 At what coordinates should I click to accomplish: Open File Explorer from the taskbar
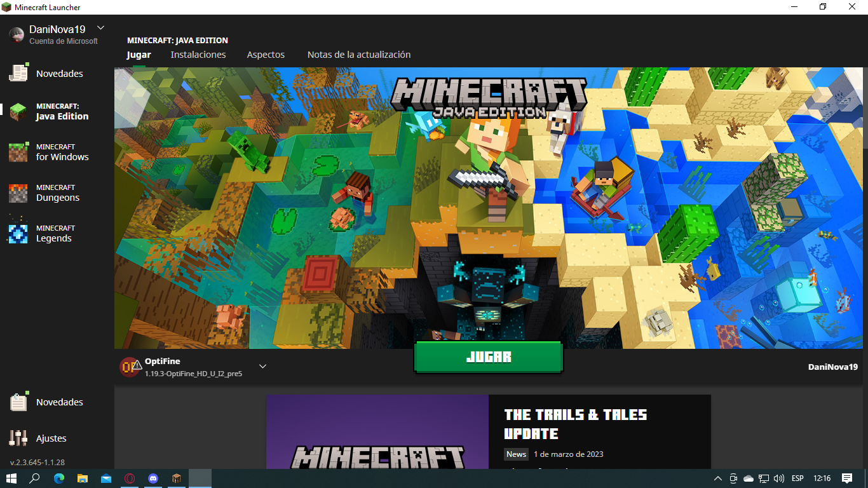tap(83, 478)
